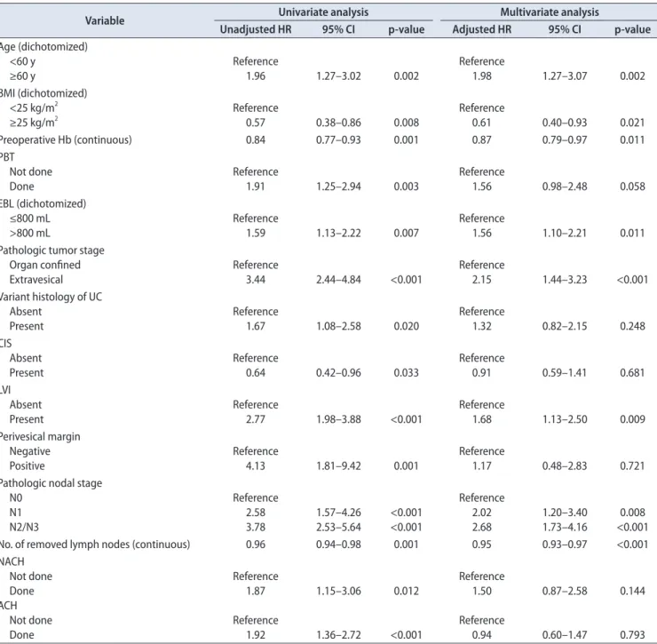Click the Extravesical row label
Screen dimensions: 657x644
(36, 280)
